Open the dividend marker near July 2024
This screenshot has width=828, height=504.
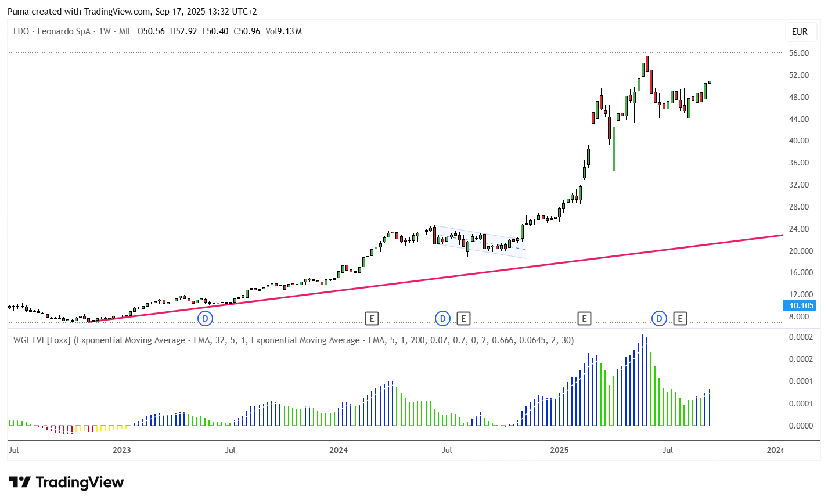(x=442, y=318)
